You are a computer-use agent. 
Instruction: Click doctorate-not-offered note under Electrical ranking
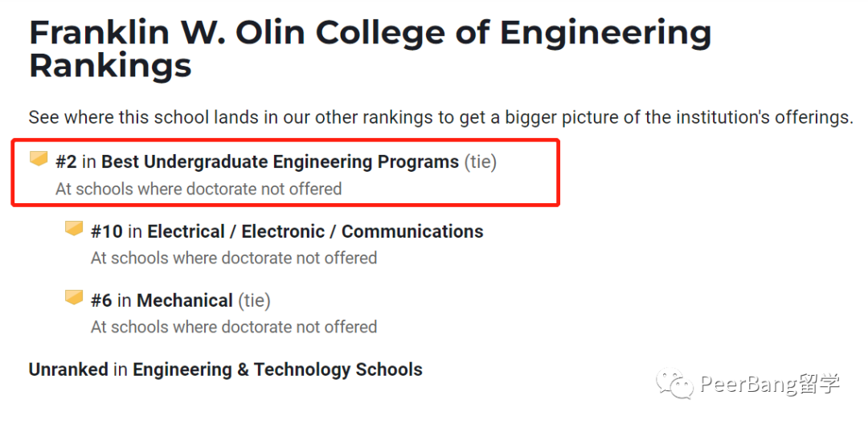coord(234,258)
